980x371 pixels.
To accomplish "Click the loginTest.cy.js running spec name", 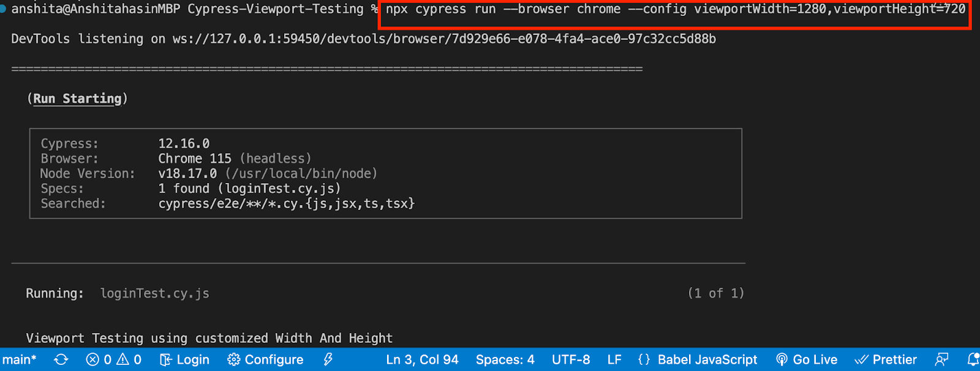I will click(155, 293).
